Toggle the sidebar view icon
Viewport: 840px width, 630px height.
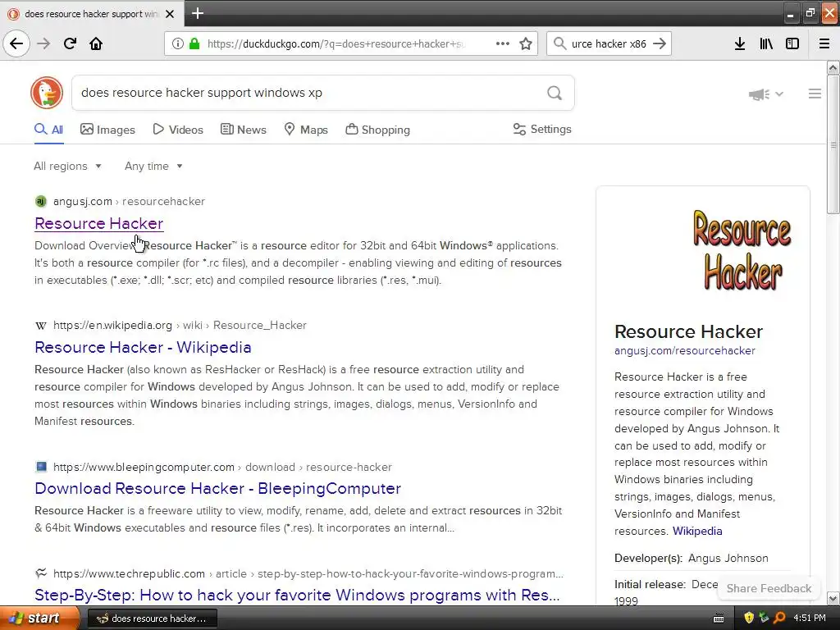coord(792,43)
